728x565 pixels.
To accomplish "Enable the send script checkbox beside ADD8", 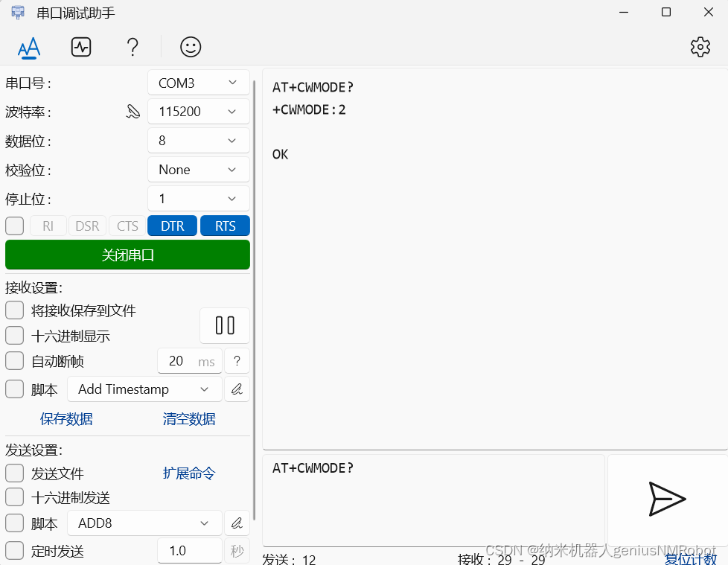I will (15, 523).
